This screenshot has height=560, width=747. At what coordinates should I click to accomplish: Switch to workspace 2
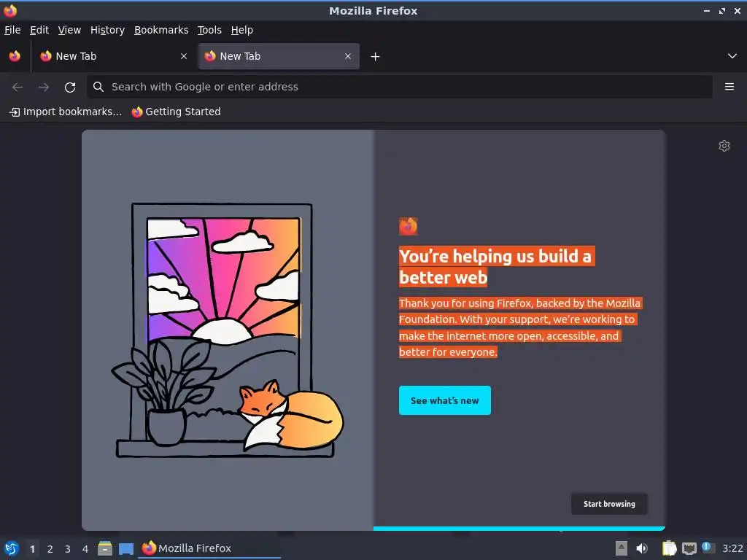[x=50, y=549]
